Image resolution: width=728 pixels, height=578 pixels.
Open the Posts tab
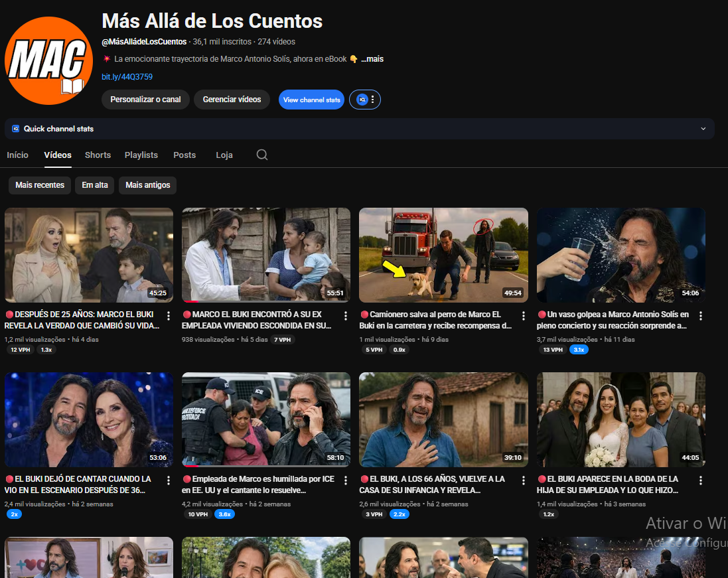tap(184, 155)
